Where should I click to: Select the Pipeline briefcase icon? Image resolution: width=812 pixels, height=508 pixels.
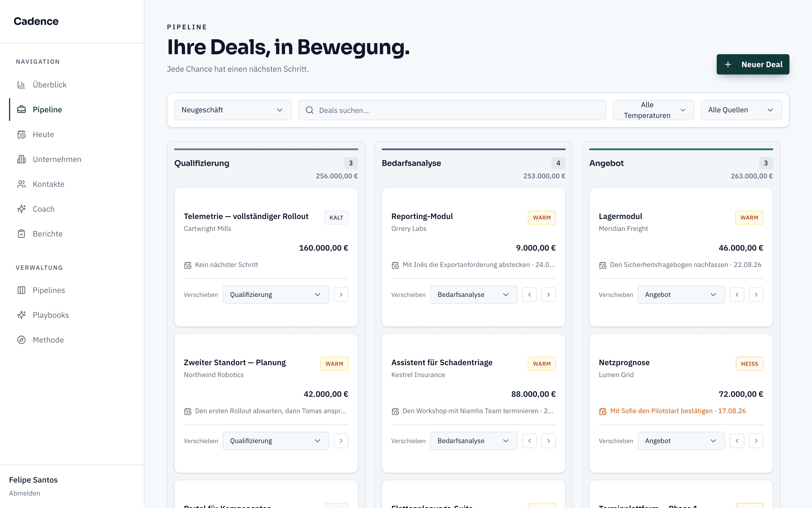tap(21, 110)
